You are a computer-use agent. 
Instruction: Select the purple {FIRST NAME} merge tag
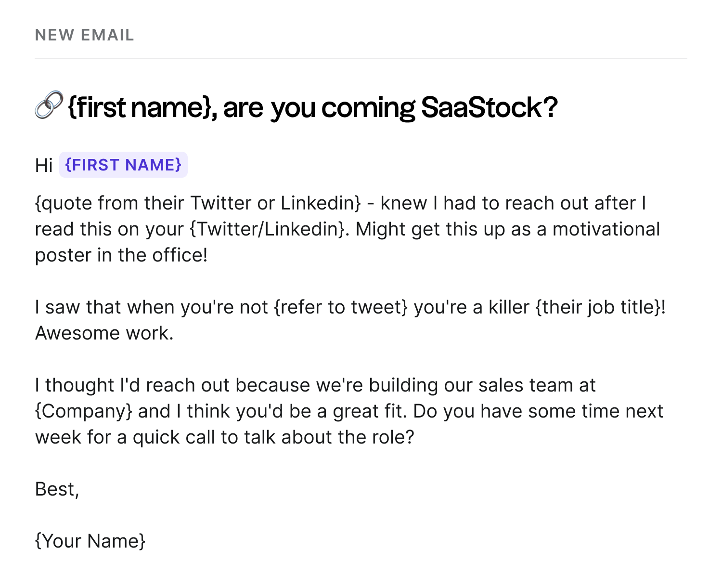coord(123,165)
